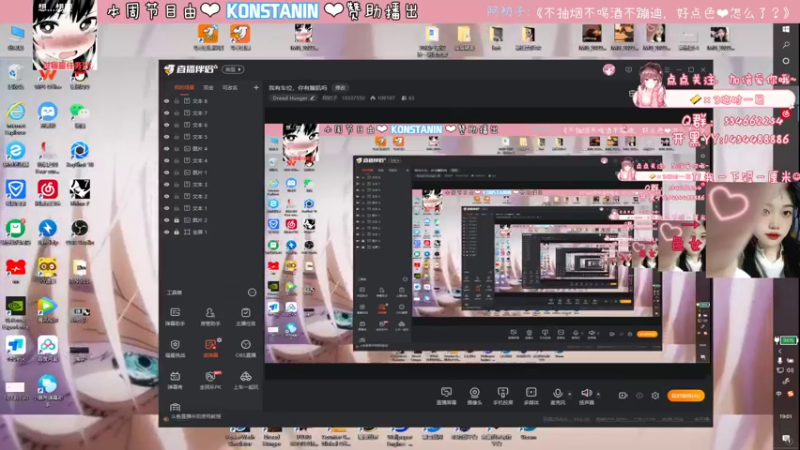Select the 文本 3 source row
The image size is (800, 450).
coord(211,184)
